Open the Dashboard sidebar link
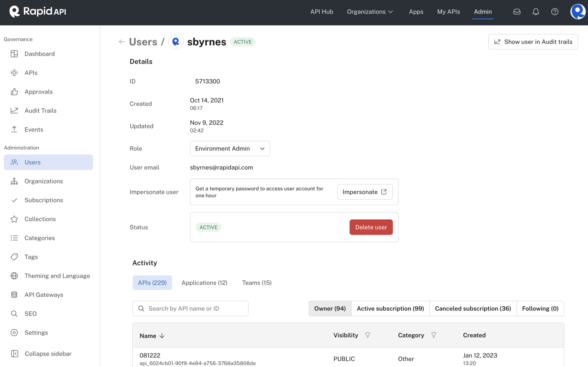Viewport: 588px width, 367px height. [x=48, y=54]
